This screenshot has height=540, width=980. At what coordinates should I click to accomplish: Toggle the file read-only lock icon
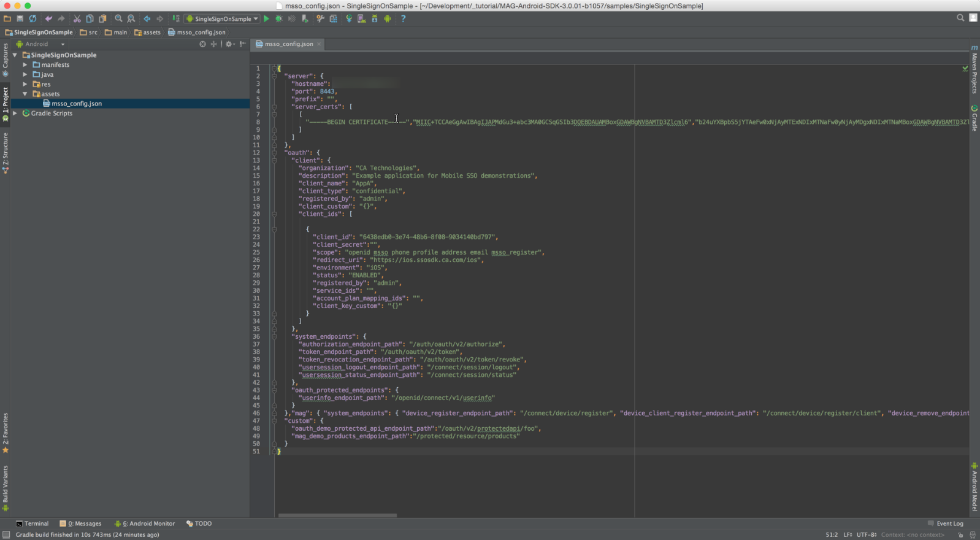click(x=960, y=535)
